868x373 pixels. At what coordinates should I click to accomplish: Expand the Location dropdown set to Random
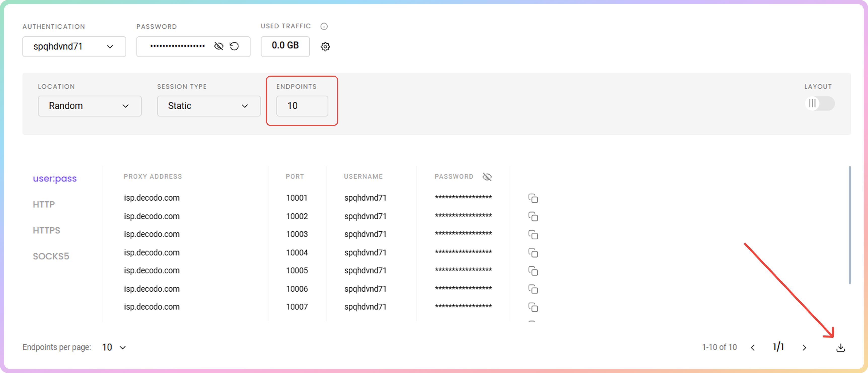point(90,106)
